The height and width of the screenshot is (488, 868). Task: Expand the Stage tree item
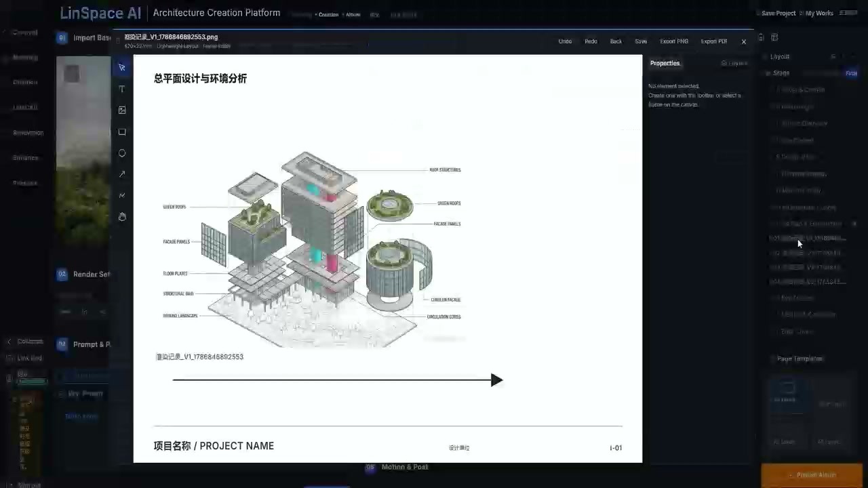[781, 73]
